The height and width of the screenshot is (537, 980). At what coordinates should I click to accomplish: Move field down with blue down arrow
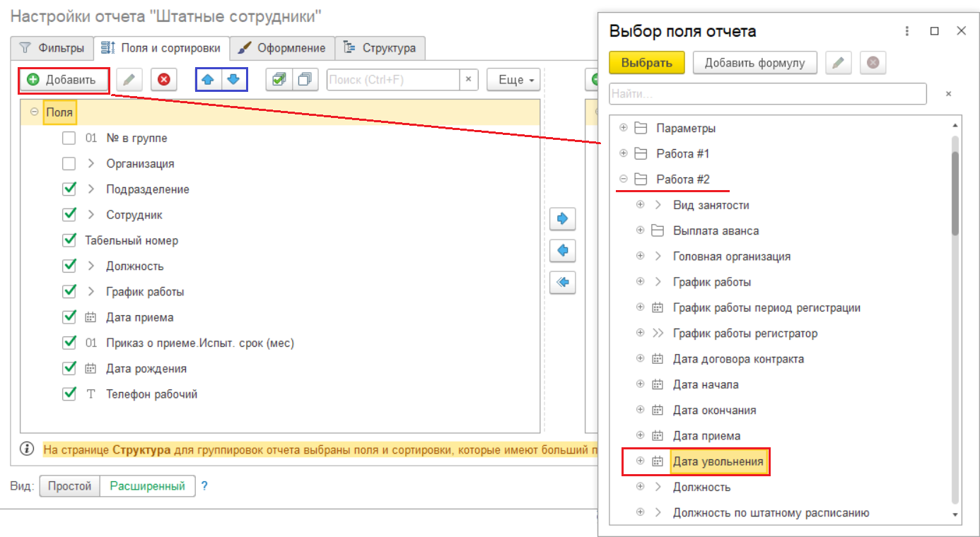(233, 80)
